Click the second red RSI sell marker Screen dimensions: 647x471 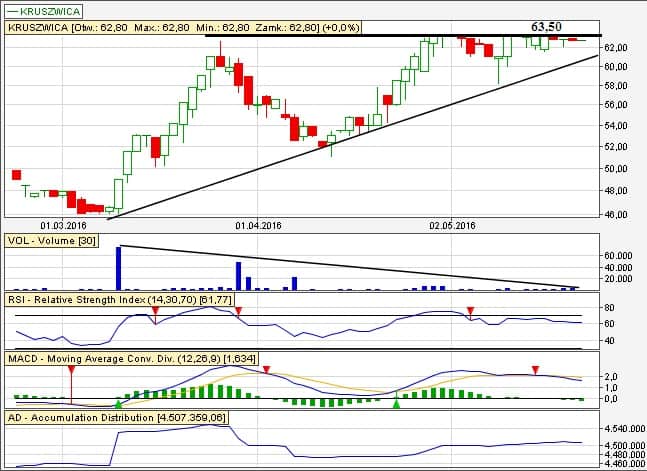tap(239, 312)
